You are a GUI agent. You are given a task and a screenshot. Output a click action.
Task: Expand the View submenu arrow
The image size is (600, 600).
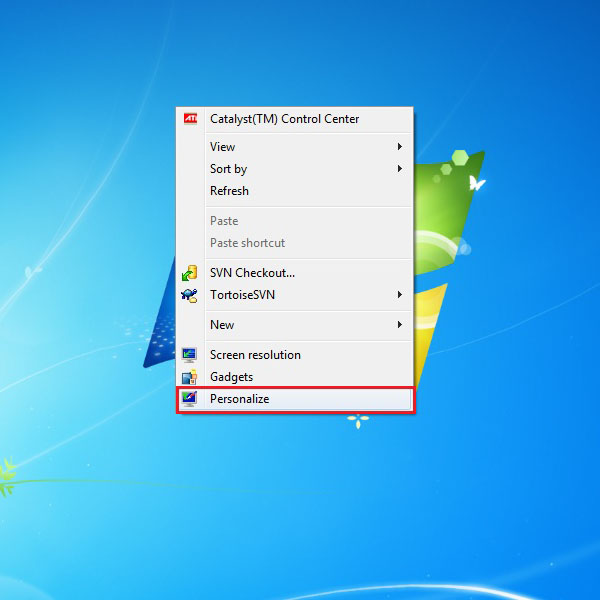point(399,147)
